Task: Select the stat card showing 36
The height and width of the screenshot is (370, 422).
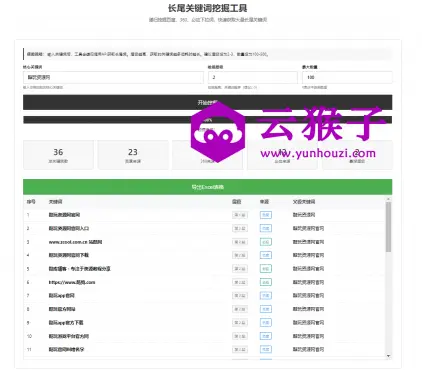Action: [x=58, y=155]
